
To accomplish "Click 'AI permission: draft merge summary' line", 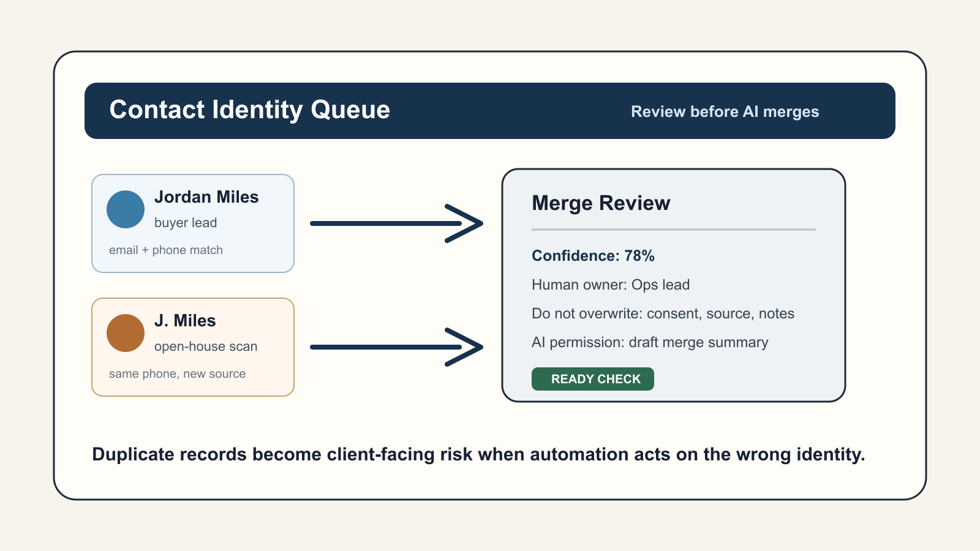I will click(650, 342).
